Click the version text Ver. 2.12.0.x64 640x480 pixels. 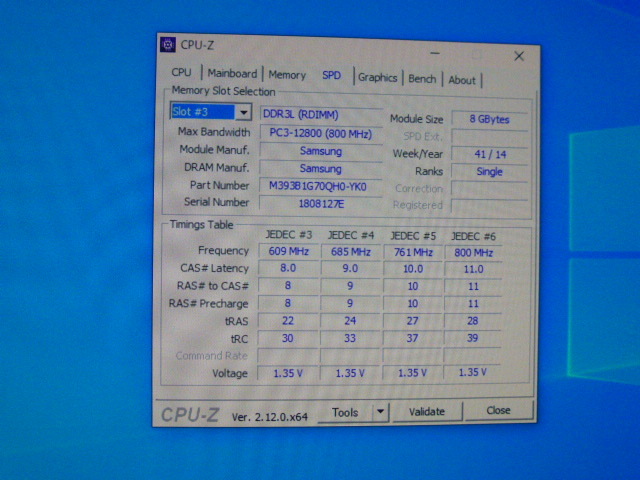point(270,417)
